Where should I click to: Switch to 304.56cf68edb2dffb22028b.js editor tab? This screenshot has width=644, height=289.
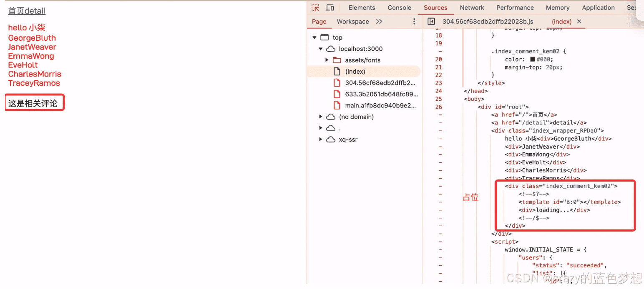click(488, 22)
